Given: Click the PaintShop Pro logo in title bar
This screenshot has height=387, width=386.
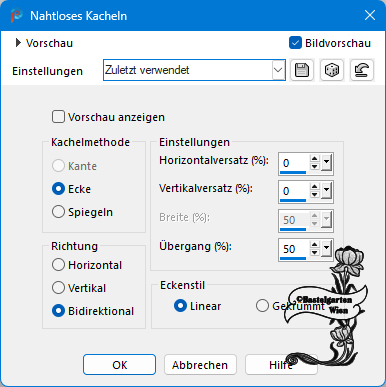Looking at the screenshot, I should click(x=16, y=16).
